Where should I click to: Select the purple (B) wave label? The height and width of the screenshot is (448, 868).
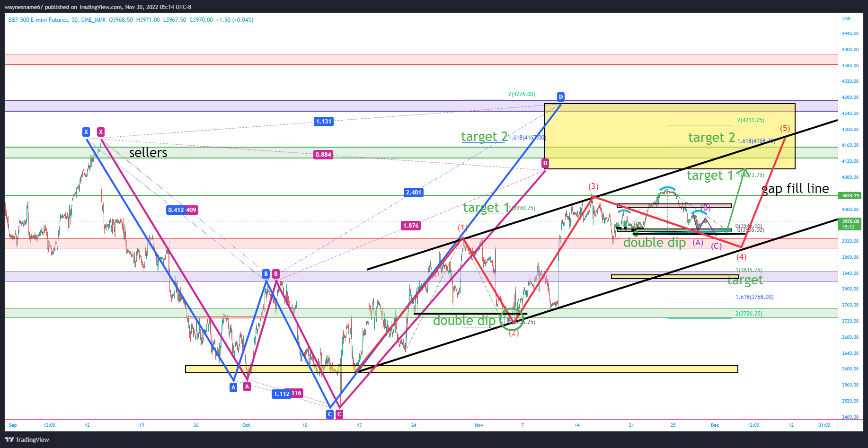point(706,208)
